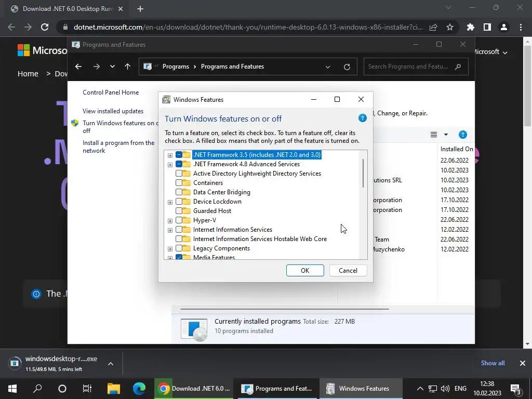Check the Containers feature
Screen dimensions: 532x399
click(x=179, y=183)
